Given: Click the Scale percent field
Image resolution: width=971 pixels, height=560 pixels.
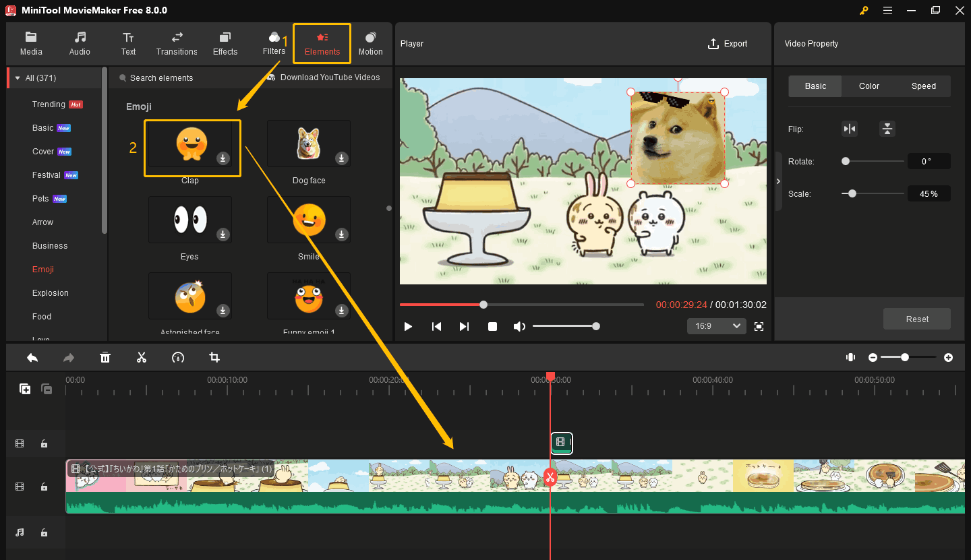Looking at the screenshot, I should click(929, 193).
